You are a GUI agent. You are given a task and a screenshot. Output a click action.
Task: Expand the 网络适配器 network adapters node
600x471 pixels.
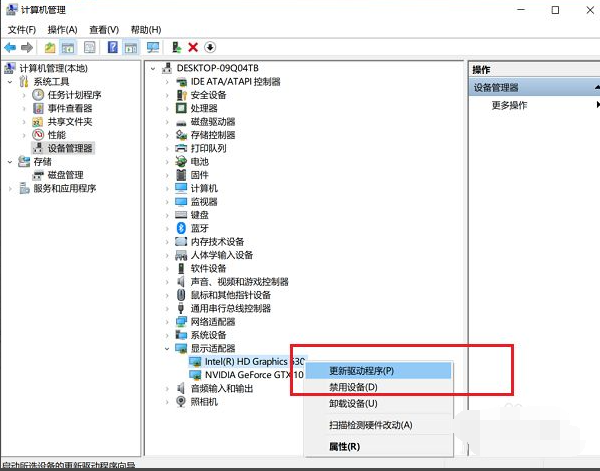click(167, 322)
